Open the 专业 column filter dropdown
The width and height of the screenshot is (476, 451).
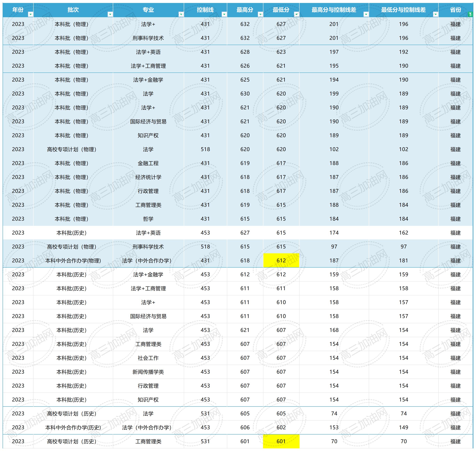pos(181,14)
